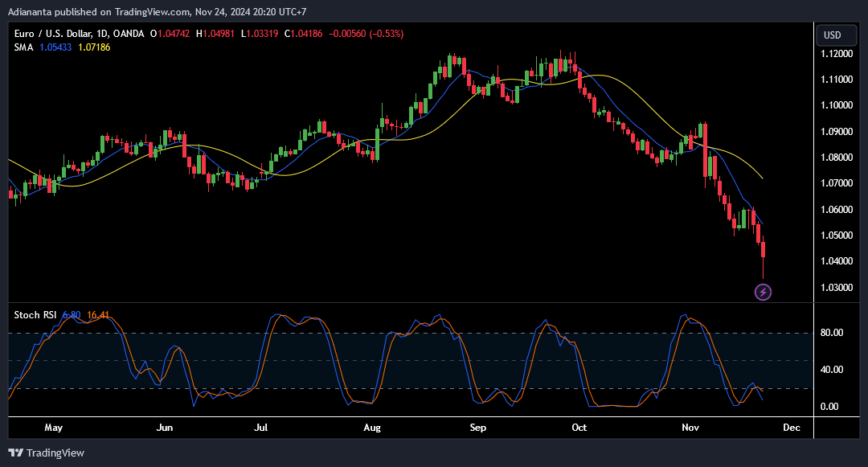Click the 1.08000 price axis label

pyautogui.click(x=837, y=158)
